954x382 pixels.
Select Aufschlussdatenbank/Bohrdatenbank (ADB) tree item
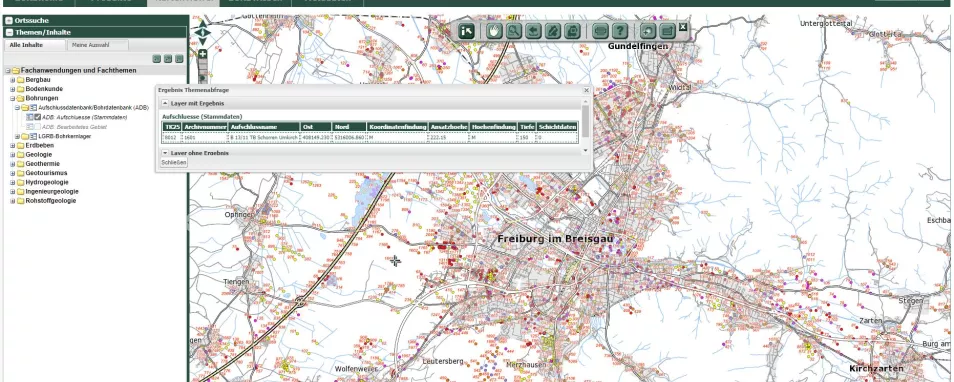[x=93, y=108]
